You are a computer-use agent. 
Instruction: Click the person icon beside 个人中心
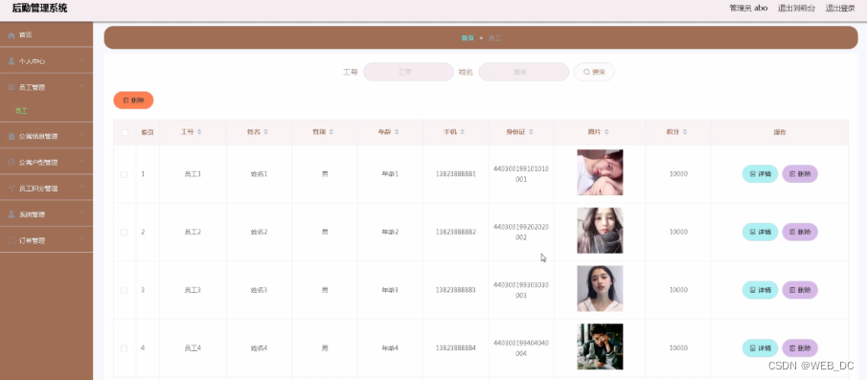coord(11,61)
